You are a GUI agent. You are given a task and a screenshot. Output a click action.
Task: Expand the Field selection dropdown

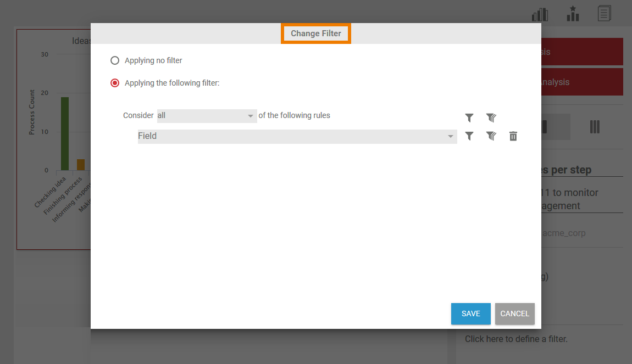(297, 136)
